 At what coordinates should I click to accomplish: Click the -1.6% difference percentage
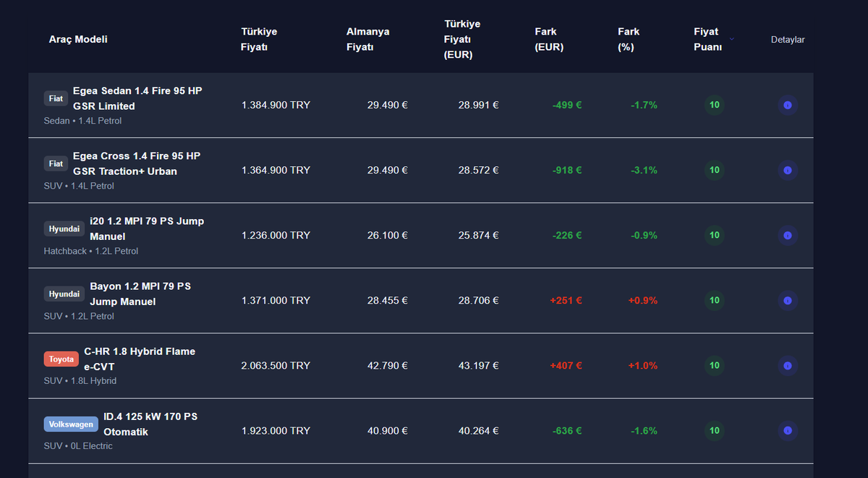(x=644, y=430)
